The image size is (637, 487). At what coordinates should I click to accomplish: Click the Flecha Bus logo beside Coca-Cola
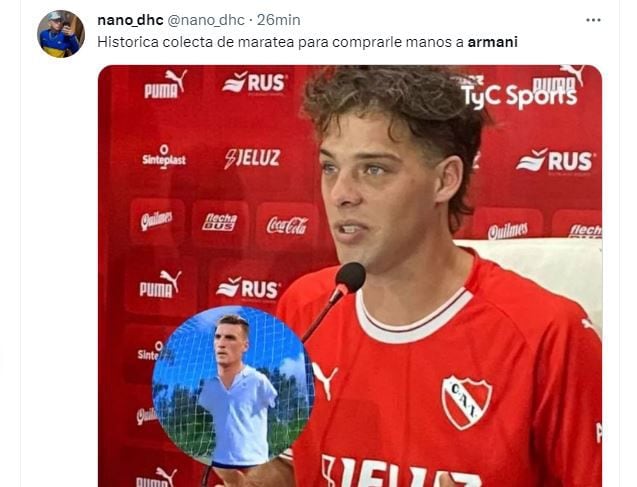(x=220, y=222)
